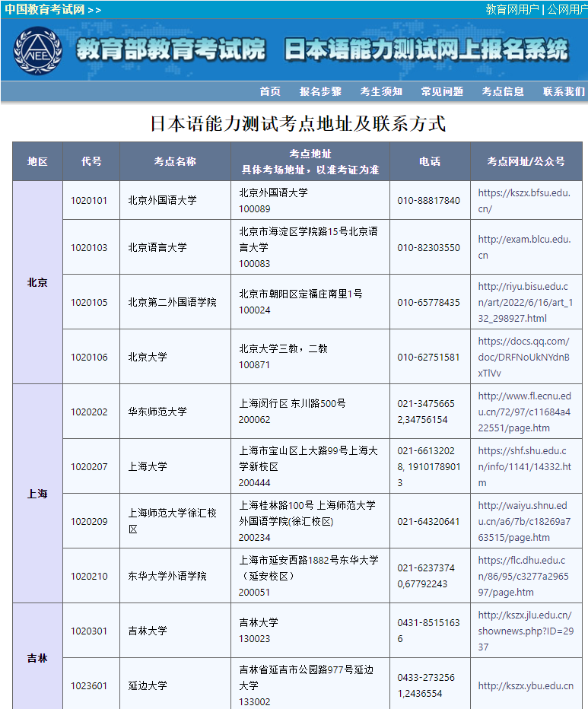Open 常见问题 menu item
The width and height of the screenshot is (588, 709).
(443, 92)
